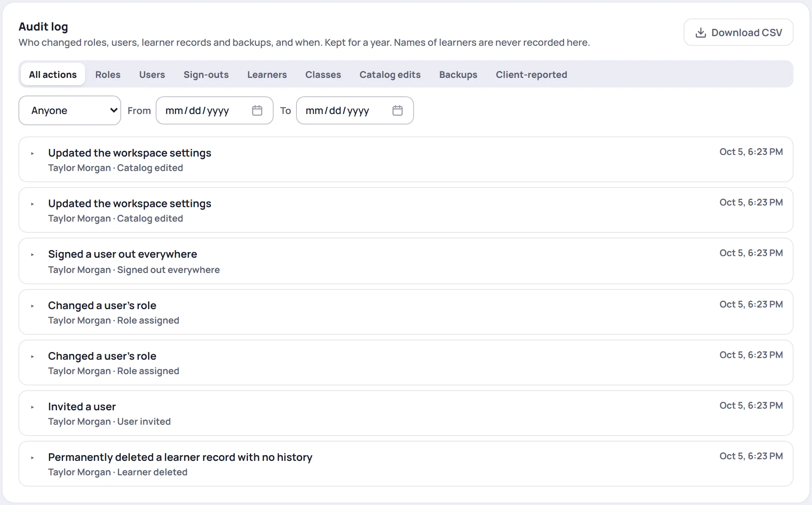Image resolution: width=812 pixels, height=505 pixels.
Task: Click the Audit log heading
Action: click(x=43, y=26)
